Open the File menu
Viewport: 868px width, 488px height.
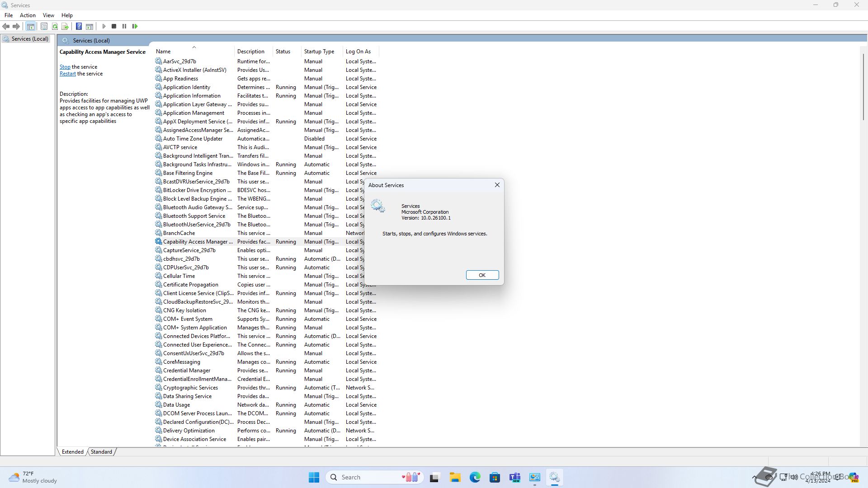click(x=9, y=15)
